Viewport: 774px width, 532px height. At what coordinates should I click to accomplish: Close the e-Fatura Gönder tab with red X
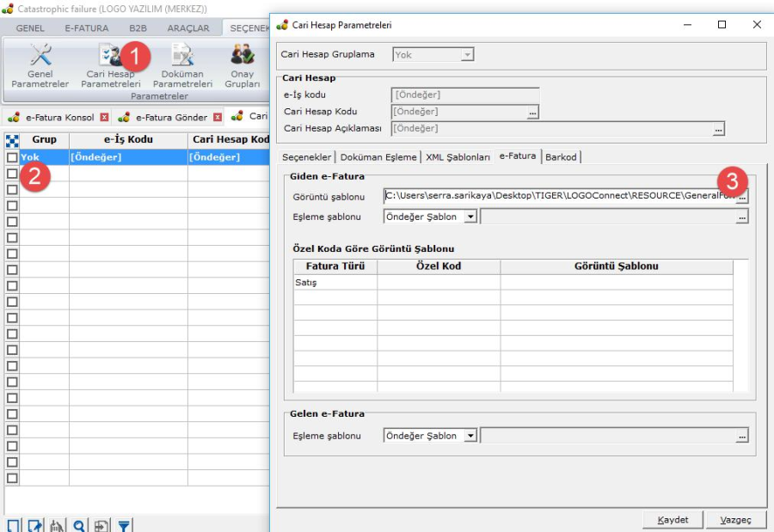click(x=218, y=117)
